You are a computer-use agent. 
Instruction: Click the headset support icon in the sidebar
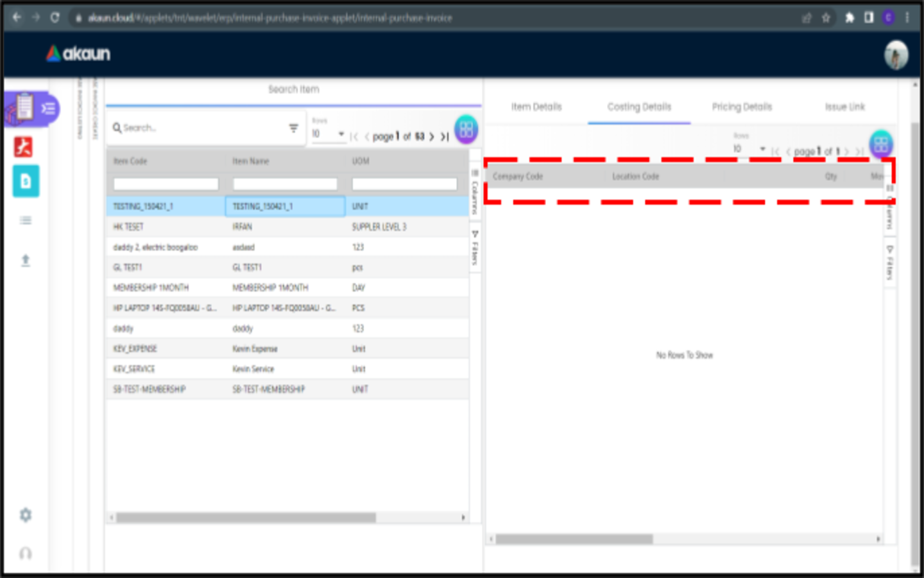[x=26, y=553]
